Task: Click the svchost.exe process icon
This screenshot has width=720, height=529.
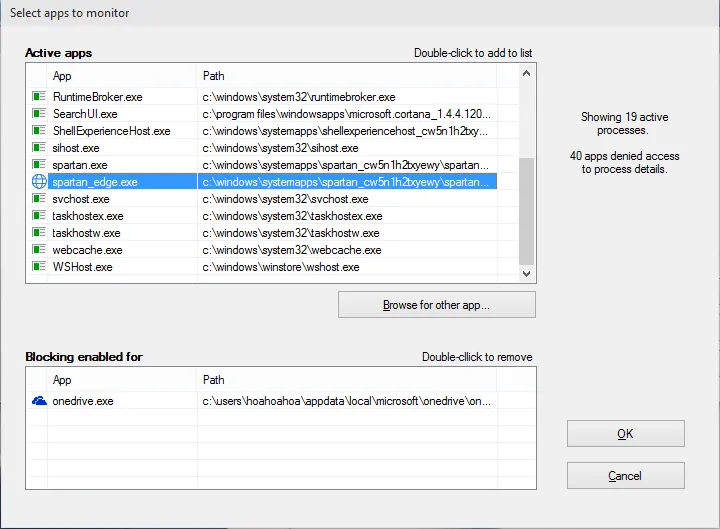Action: pyautogui.click(x=39, y=199)
